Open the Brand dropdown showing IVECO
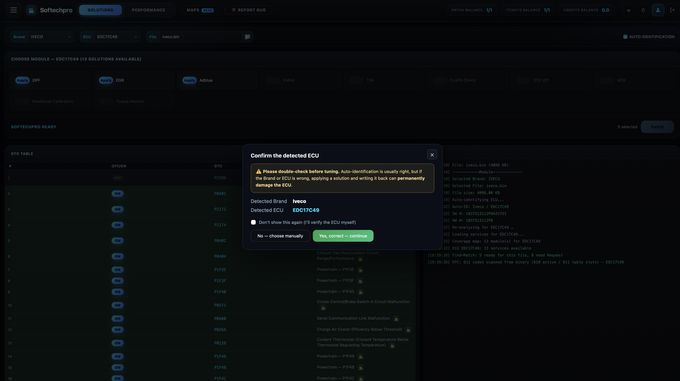680x381 pixels. [42, 37]
